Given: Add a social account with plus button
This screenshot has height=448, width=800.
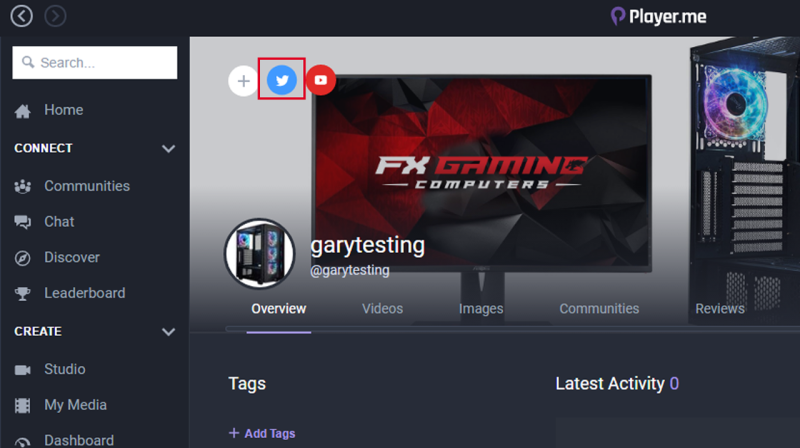Looking at the screenshot, I should [x=243, y=81].
